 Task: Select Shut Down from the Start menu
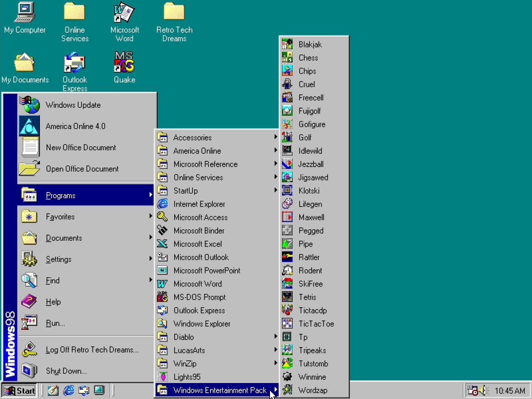point(66,371)
